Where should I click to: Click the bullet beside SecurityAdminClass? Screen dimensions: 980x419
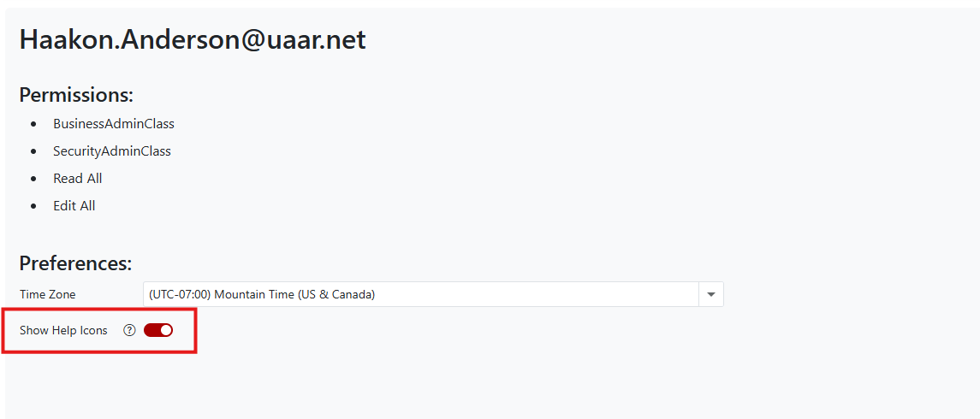[33, 151]
